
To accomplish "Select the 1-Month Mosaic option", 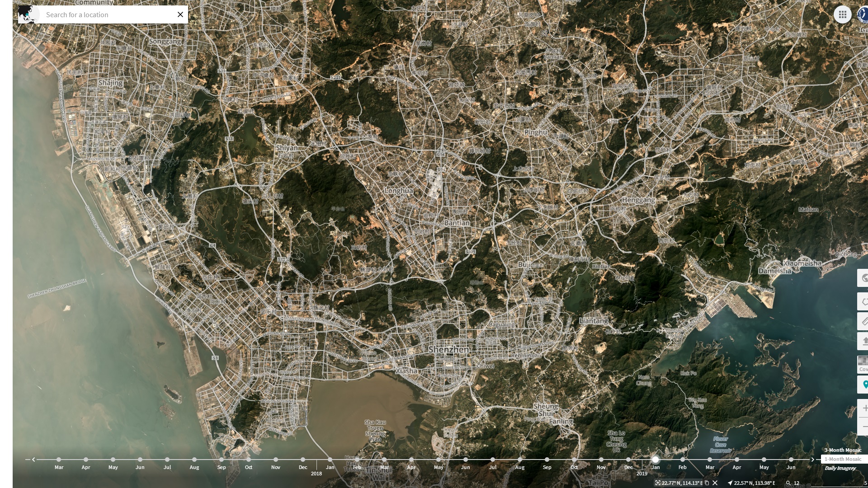I will click(x=842, y=459).
